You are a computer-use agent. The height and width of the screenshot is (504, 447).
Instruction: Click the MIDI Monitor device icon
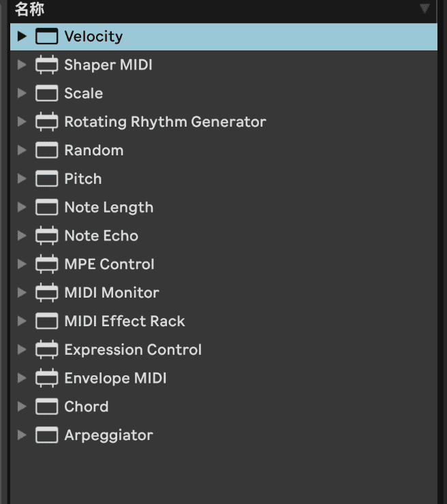46,293
